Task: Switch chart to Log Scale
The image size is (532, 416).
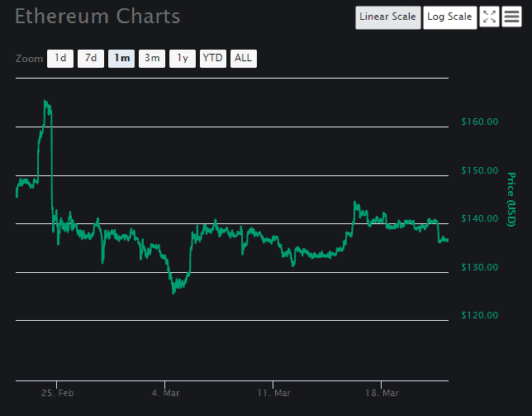Action: pyautogui.click(x=450, y=17)
